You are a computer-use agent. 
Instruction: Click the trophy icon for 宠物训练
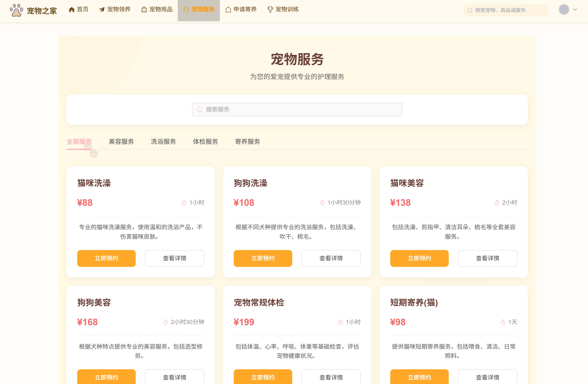coord(270,10)
